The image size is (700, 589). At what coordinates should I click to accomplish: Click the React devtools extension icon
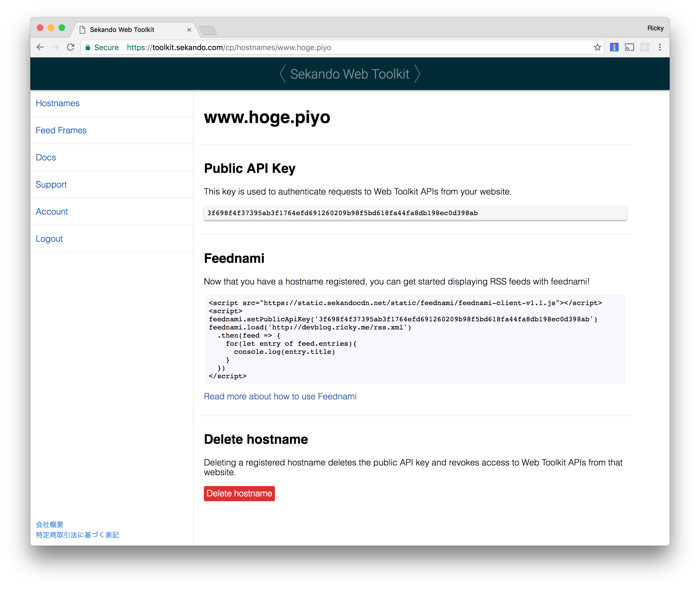point(644,47)
